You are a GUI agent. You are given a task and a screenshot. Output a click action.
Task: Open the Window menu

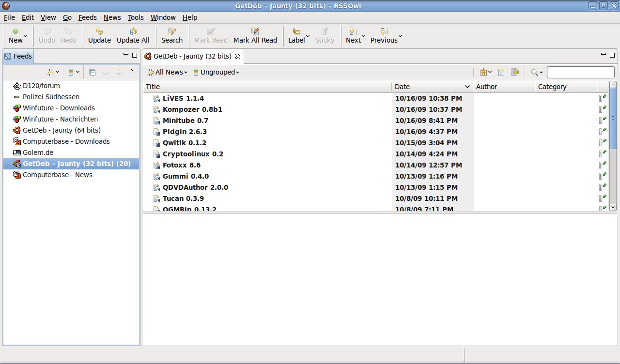(163, 17)
